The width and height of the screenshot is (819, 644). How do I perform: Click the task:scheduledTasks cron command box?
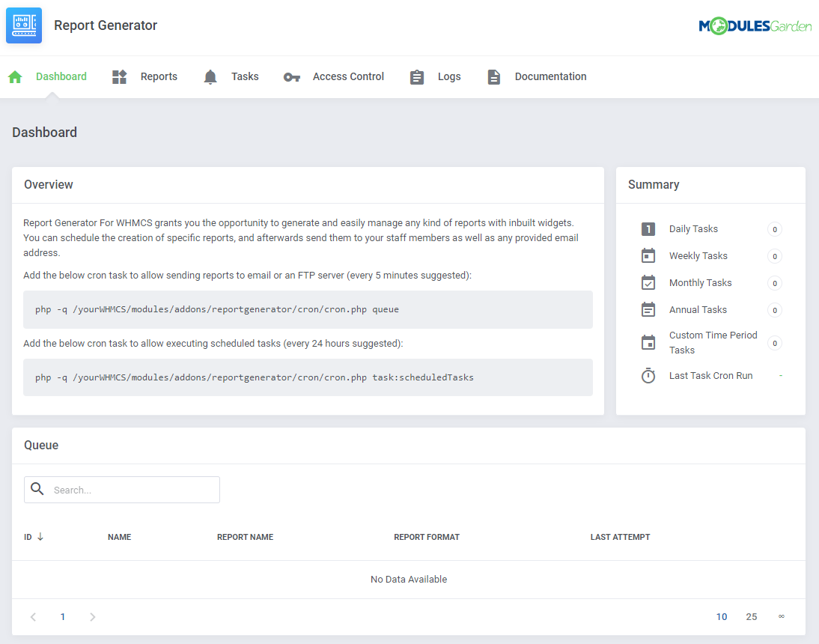click(x=308, y=377)
